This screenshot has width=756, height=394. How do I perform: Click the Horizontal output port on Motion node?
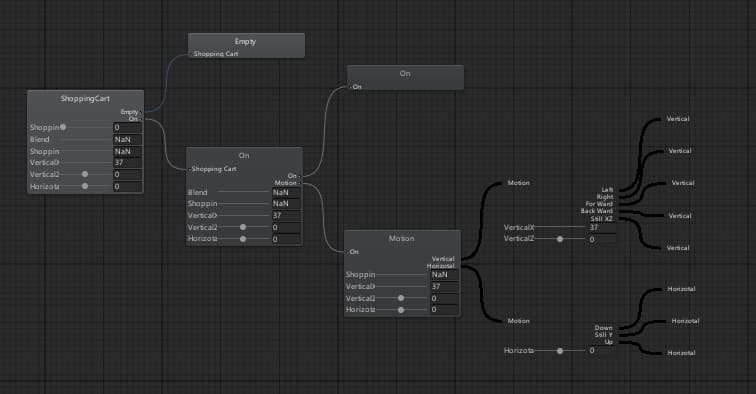coord(441,266)
